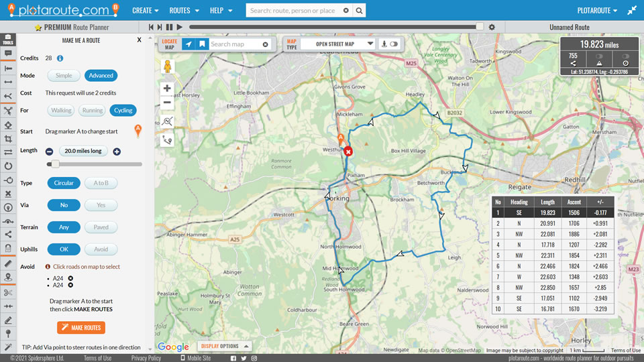644x362 pixels.
Task: Select Simple mode
Action: (x=64, y=76)
